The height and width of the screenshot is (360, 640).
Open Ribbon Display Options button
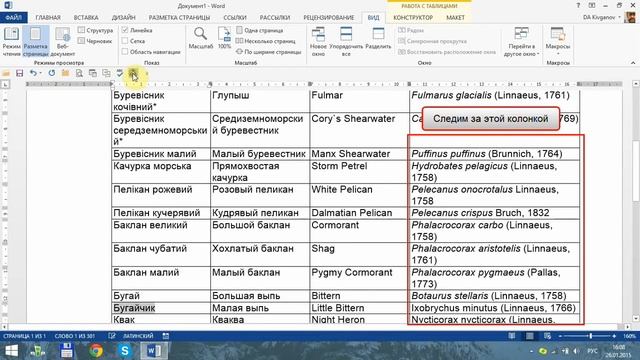coord(592,6)
